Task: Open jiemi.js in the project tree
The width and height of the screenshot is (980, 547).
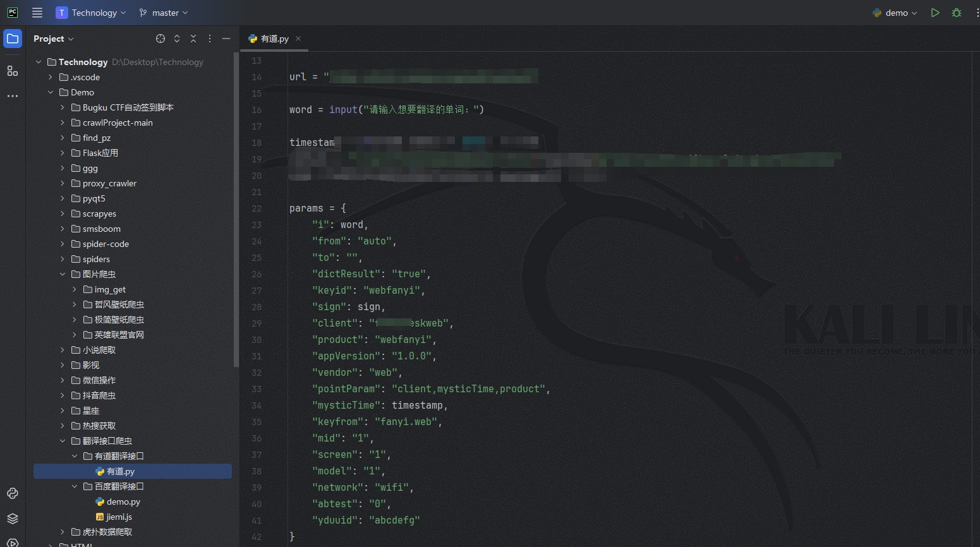Action: [114, 517]
